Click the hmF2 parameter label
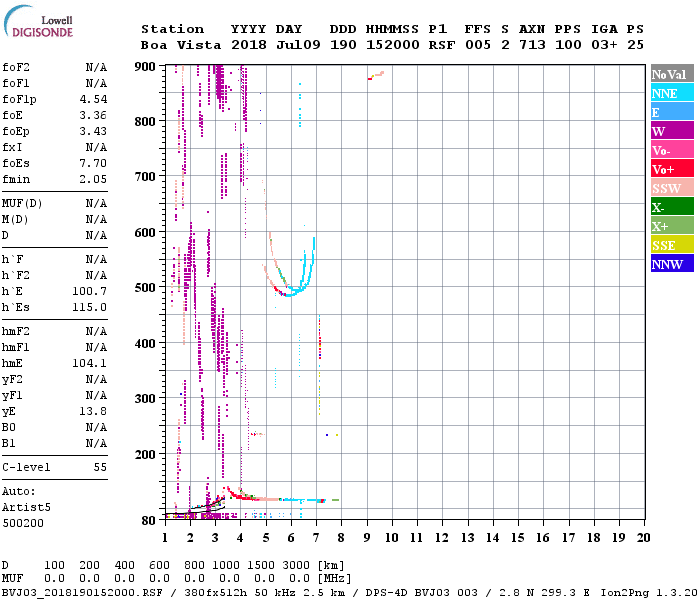700x600 pixels. coord(16,331)
